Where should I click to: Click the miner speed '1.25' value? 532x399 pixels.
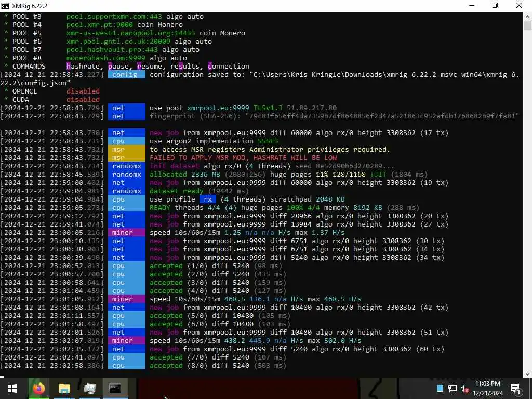pyautogui.click(x=232, y=233)
